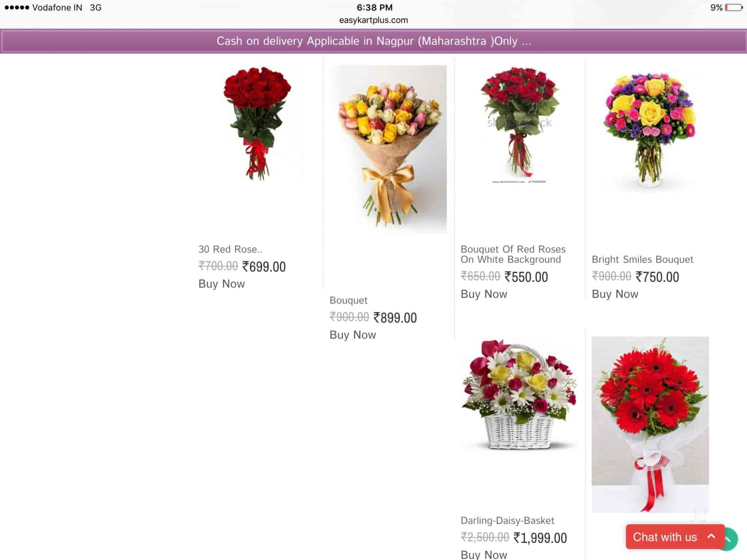Image resolution: width=747 pixels, height=560 pixels.
Task: Click Buy Now for Bouquet Of Red Roses
Action: [x=484, y=294]
